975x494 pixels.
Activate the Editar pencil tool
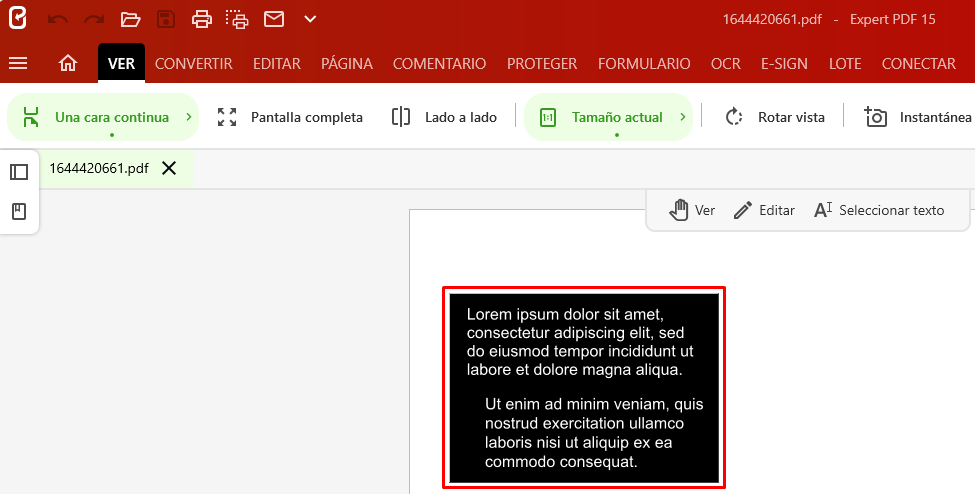(x=764, y=210)
